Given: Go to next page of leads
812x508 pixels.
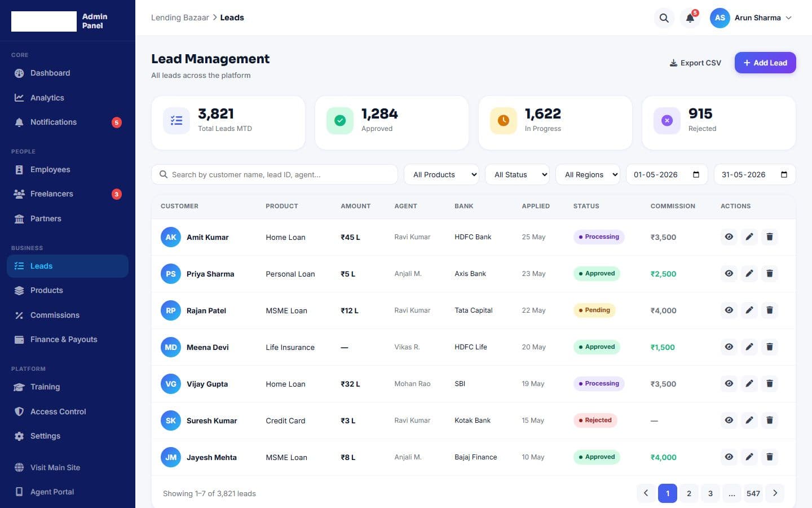Looking at the screenshot, I should click(x=775, y=493).
